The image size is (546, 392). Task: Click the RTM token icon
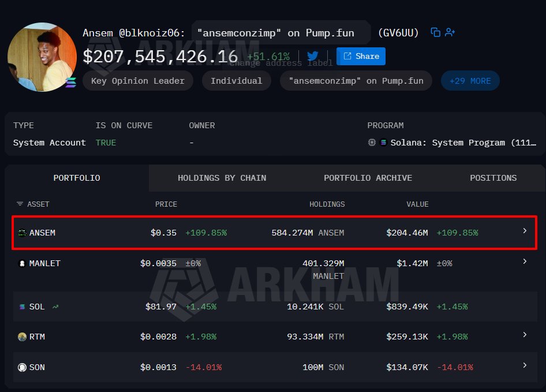click(22, 337)
